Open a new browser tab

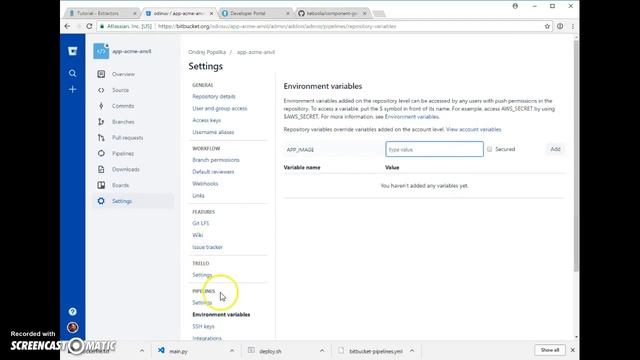click(379, 14)
